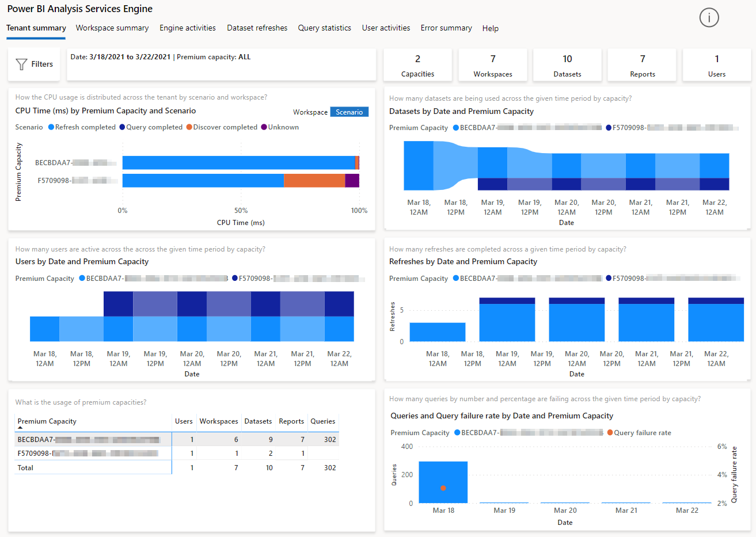Click orange failure rate dot on Mar 18
This screenshot has width=756, height=537.
[443, 488]
